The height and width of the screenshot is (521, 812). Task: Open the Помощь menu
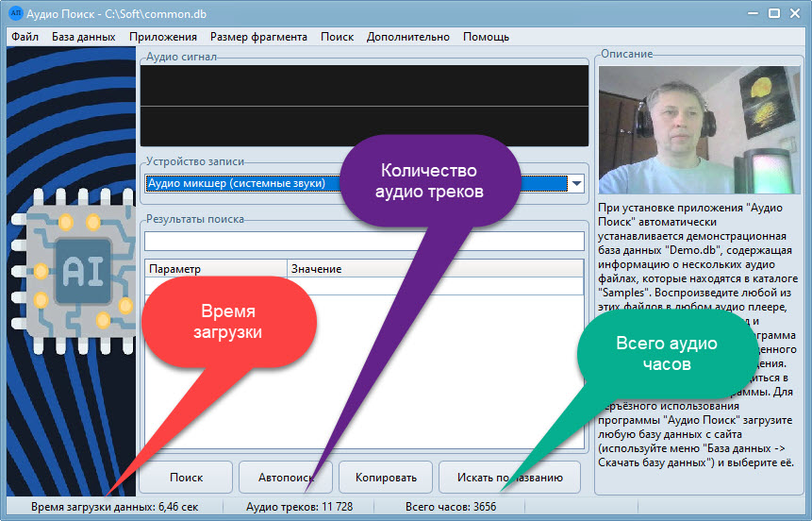[x=486, y=37]
